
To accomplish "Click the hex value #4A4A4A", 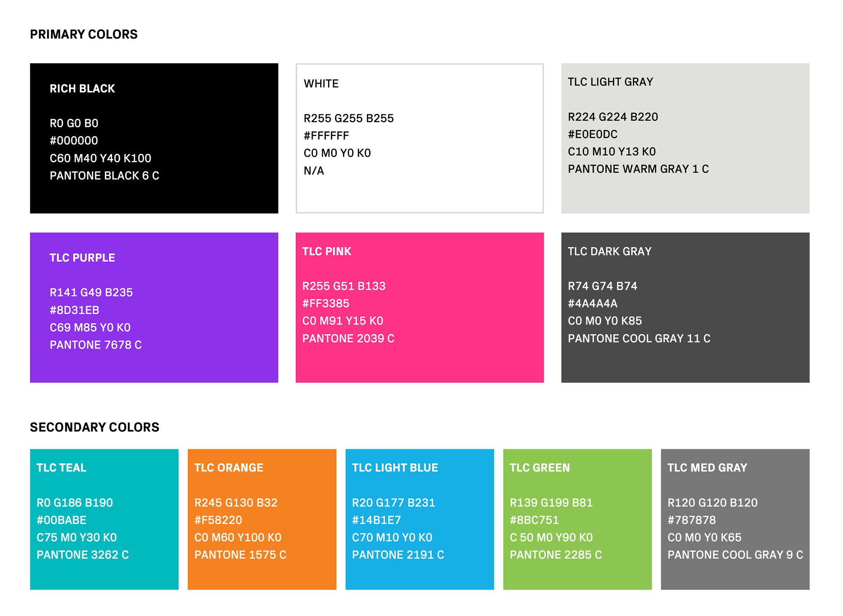I will pyautogui.click(x=593, y=304).
